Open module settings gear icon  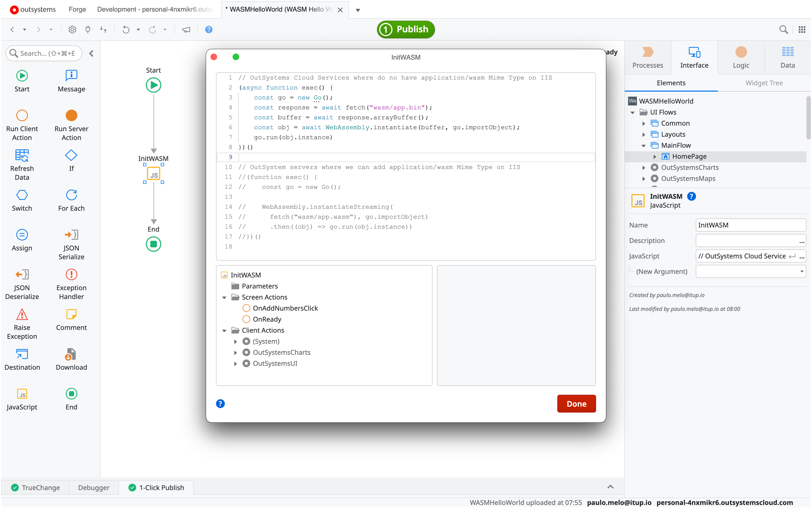coord(72,30)
